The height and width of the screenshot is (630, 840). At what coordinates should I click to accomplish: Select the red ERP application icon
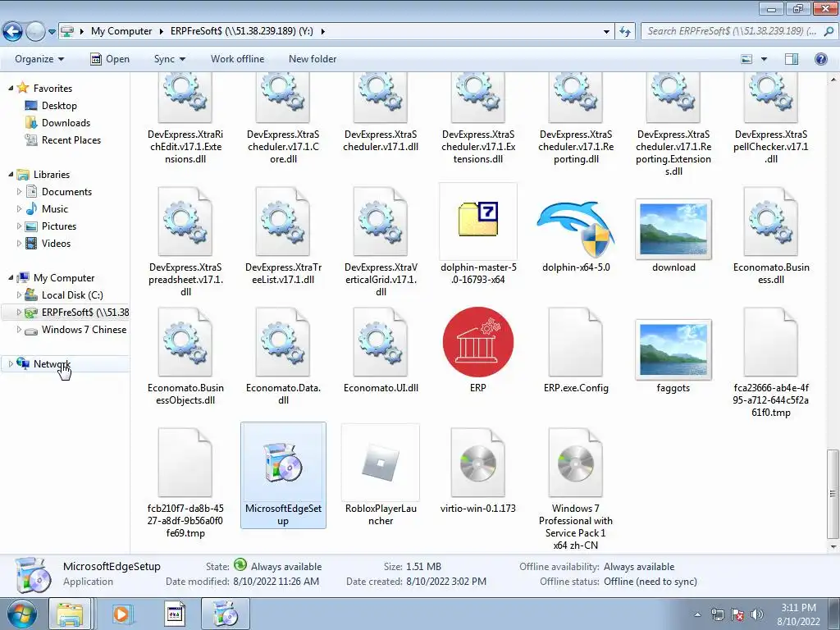478,342
